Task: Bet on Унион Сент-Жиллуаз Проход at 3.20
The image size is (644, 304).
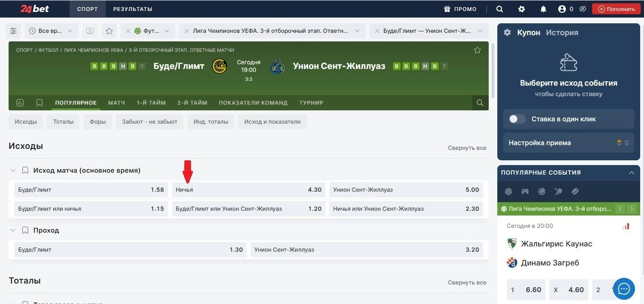Action: [x=367, y=250]
